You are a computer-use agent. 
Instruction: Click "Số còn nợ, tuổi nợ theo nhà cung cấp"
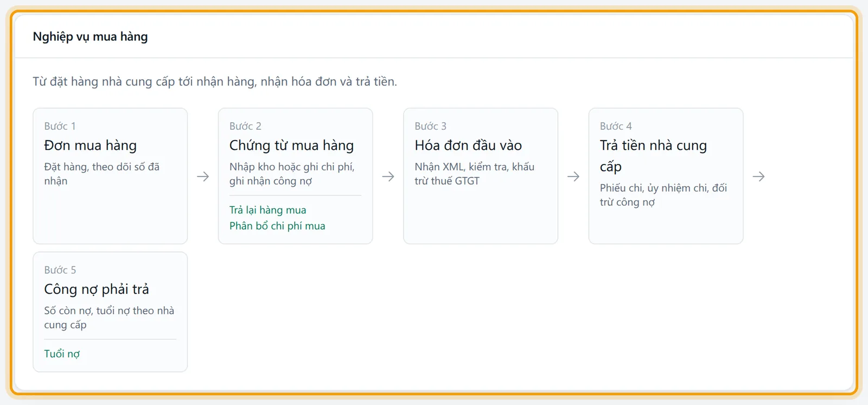click(x=109, y=318)
